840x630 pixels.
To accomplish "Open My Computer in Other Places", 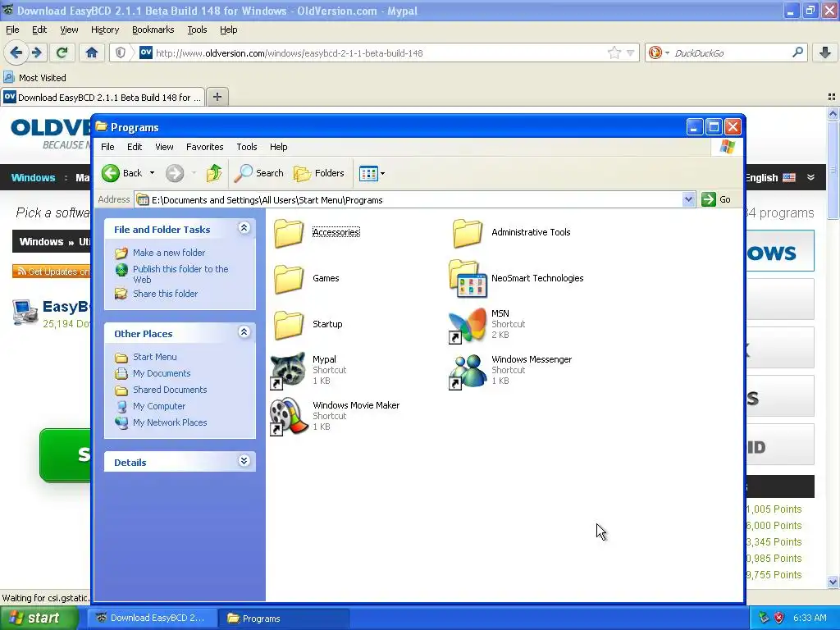I will (x=159, y=406).
